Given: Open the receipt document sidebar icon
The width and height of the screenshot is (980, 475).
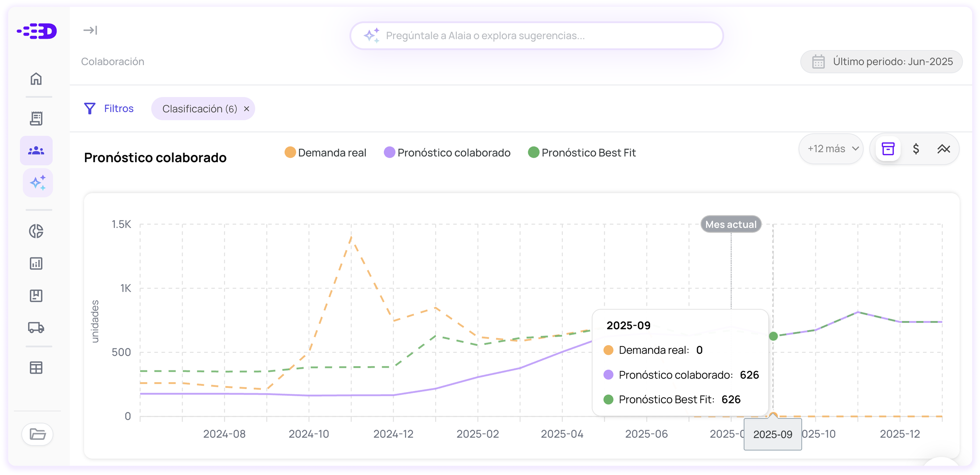Looking at the screenshot, I should [36, 118].
